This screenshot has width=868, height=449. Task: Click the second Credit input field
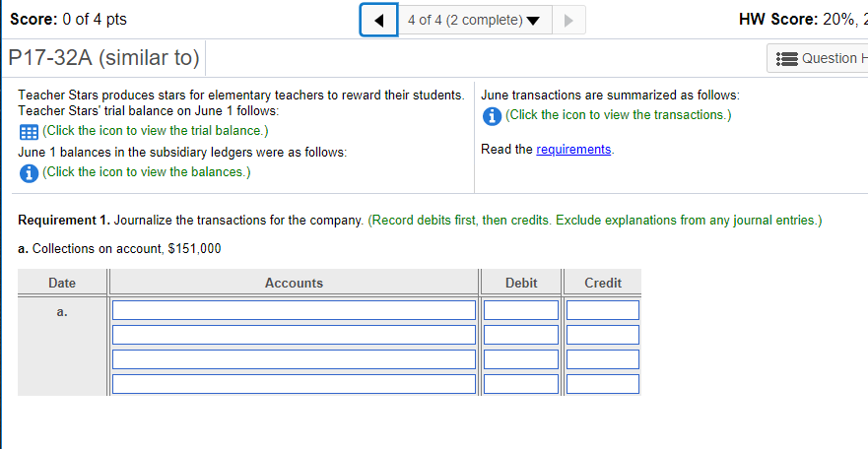pos(602,335)
